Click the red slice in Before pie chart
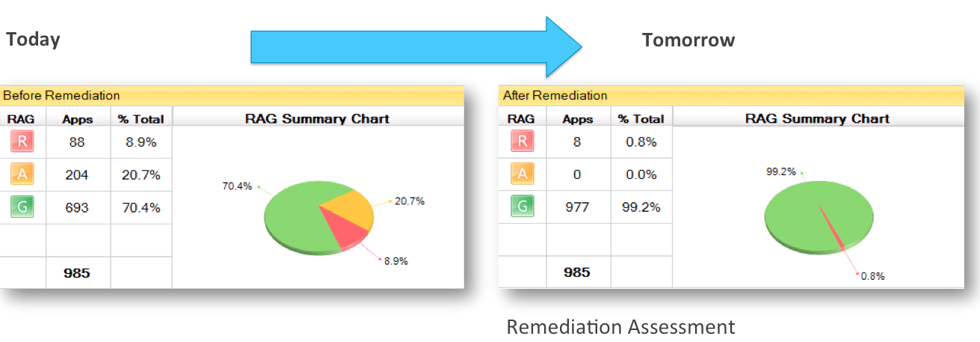Image resolution: width=980 pixels, height=342 pixels. coord(348,233)
